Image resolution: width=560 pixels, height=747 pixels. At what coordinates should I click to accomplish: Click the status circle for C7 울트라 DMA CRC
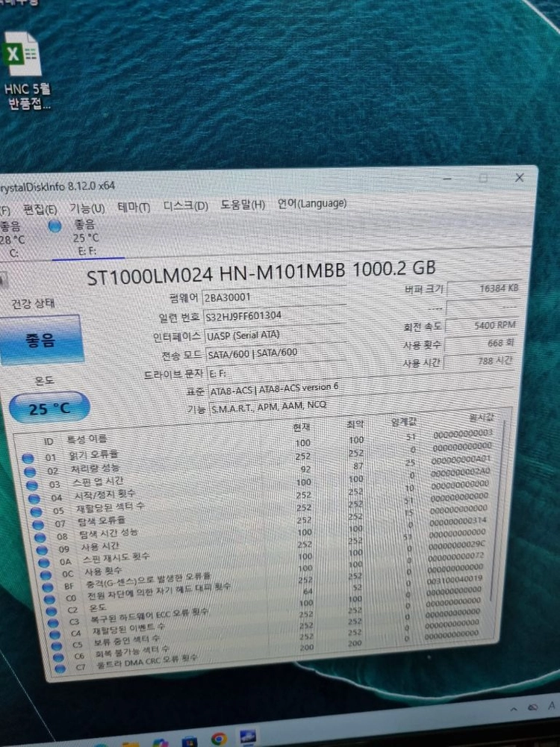click(x=60, y=669)
